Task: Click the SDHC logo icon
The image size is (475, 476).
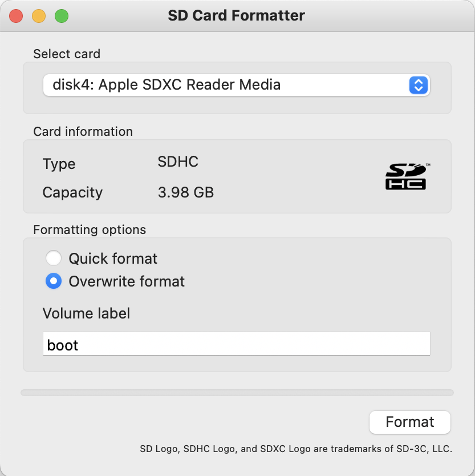Action: 407,176
